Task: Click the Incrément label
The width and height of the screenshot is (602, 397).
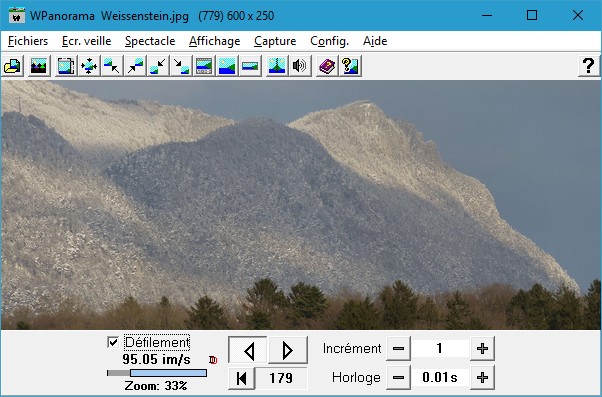Action: click(352, 349)
